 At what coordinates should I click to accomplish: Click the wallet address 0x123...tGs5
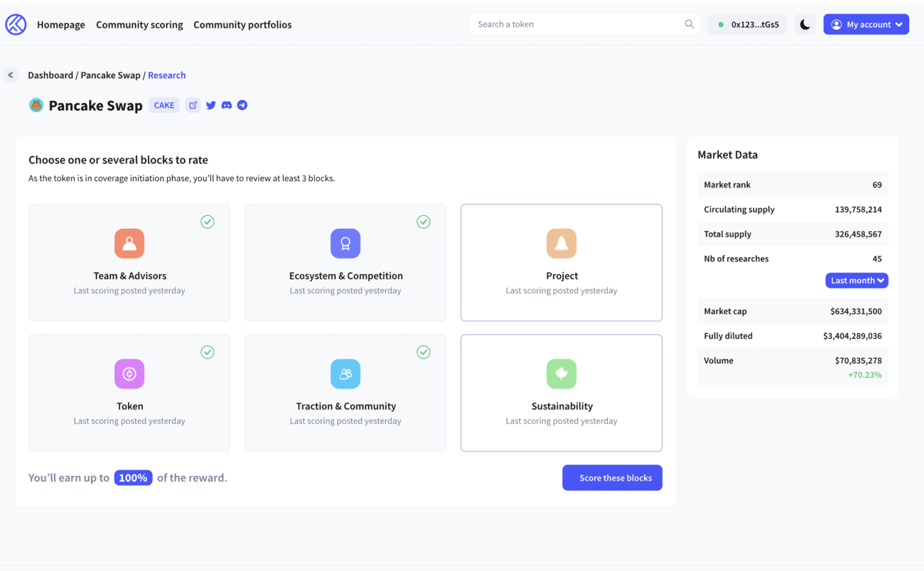[x=755, y=24]
